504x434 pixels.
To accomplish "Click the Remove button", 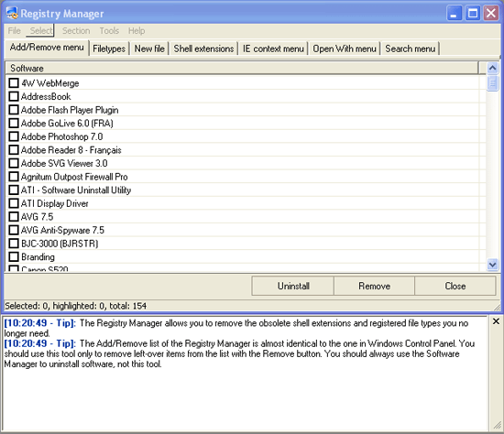I will [375, 286].
